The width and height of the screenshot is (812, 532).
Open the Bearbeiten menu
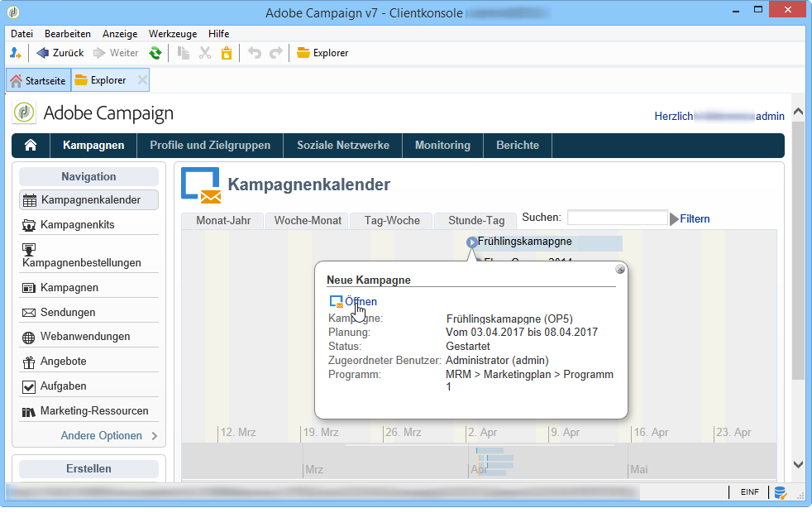click(67, 34)
